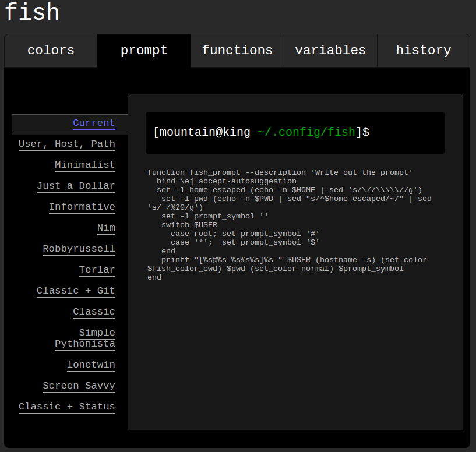Switch to the colors tab

[x=51, y=51]
